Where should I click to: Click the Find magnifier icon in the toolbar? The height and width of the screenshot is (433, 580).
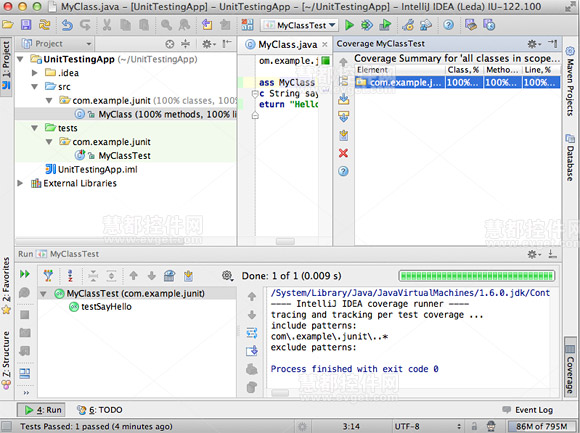tap(166, 25)
